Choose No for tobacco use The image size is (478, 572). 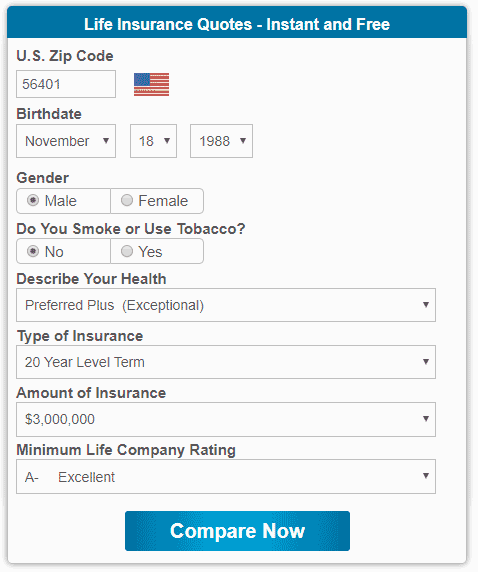point(33,251)
